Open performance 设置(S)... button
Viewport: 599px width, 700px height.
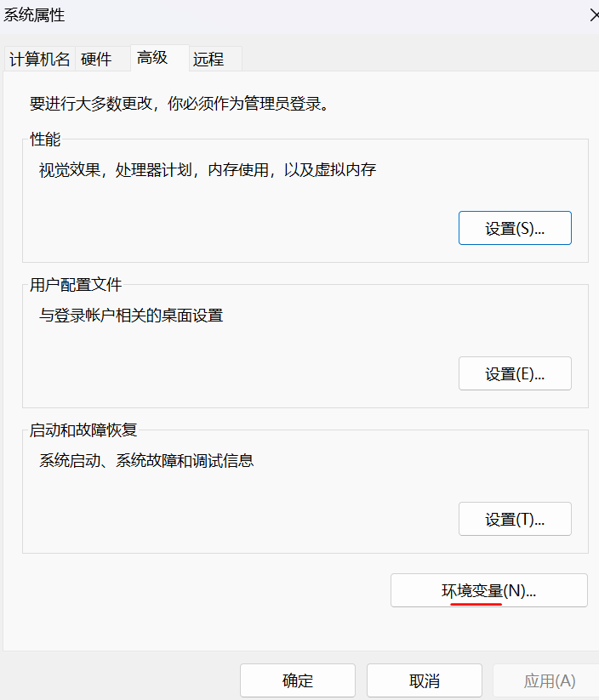pos(515,228)
